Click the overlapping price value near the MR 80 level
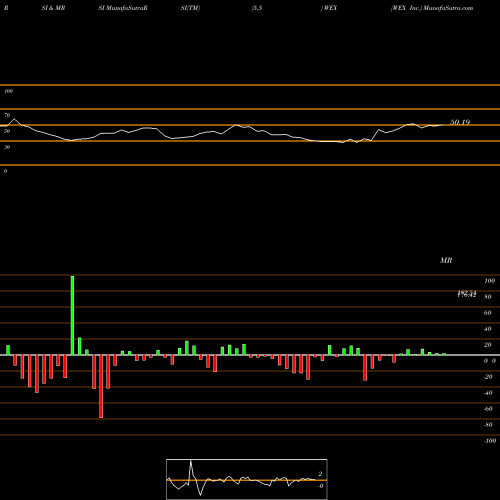 (x=467, y=294)
